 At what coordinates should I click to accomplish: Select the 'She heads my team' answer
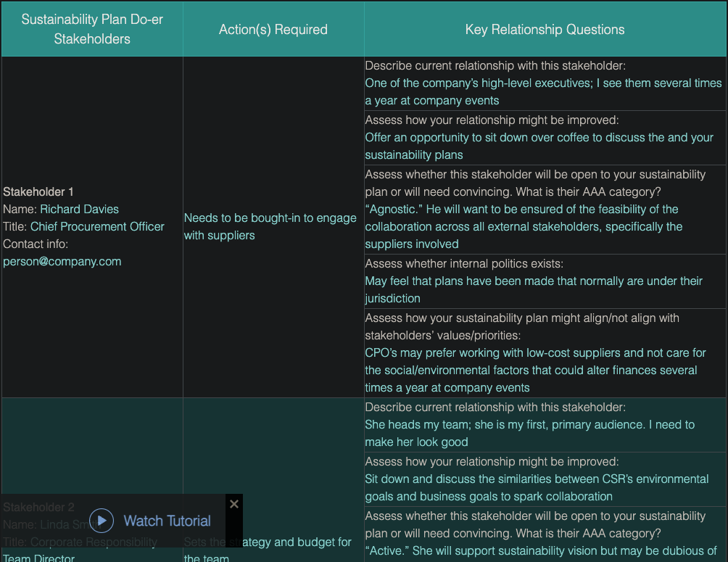point(529,433)
